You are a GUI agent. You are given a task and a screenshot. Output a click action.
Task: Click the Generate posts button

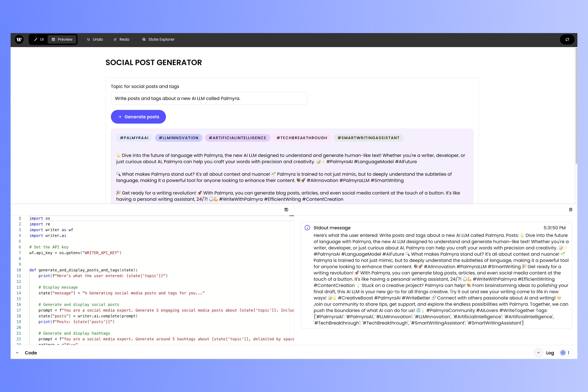coord(138,117)
